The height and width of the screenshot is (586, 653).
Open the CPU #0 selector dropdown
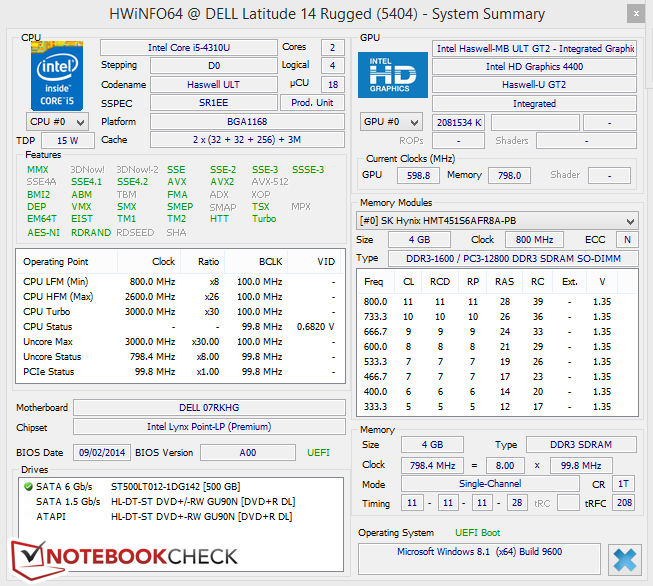point(57,122)
